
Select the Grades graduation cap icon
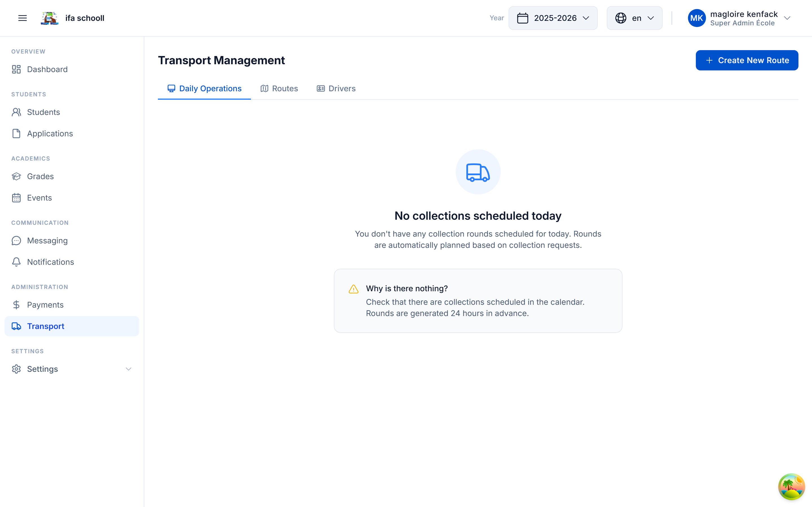pyautogui.click(x=16, y=176)
